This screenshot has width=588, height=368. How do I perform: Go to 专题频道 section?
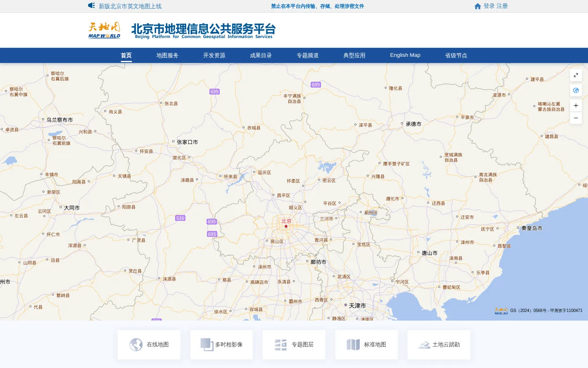pos(308,55)
